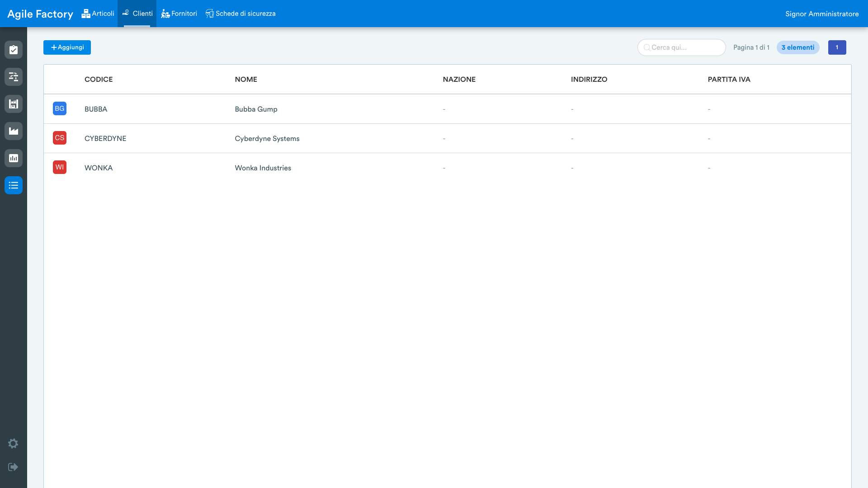Image resolution: width=868 pixels, height=488 pixels.
Task: Open the Clienti tab
Action: coord(137,14)
